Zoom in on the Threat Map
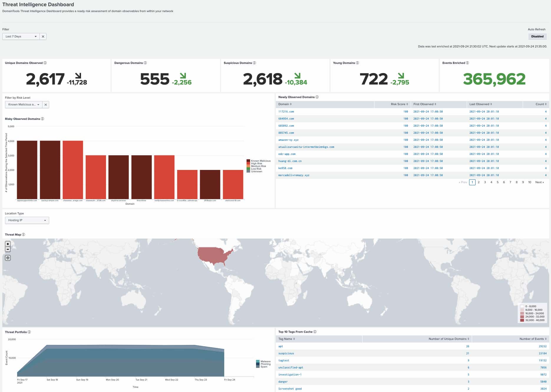This screenshot has height=392, width=551. tap(8, 244)
